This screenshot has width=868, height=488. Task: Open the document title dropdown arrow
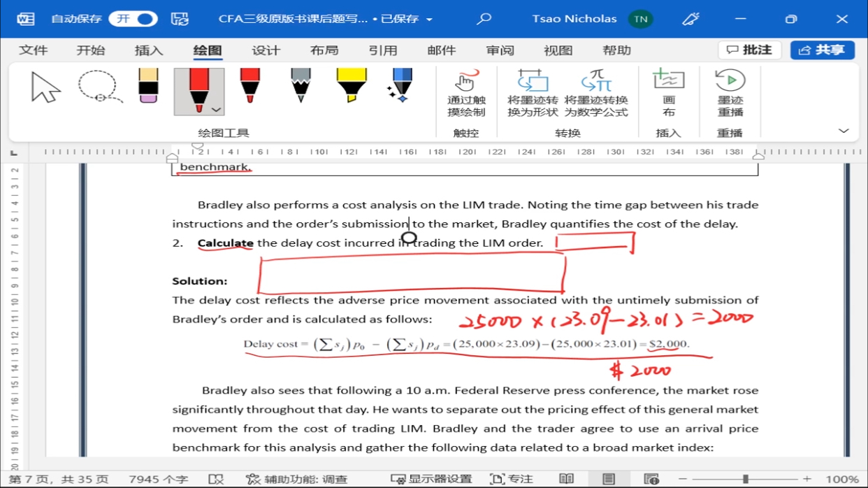point(429,20)
